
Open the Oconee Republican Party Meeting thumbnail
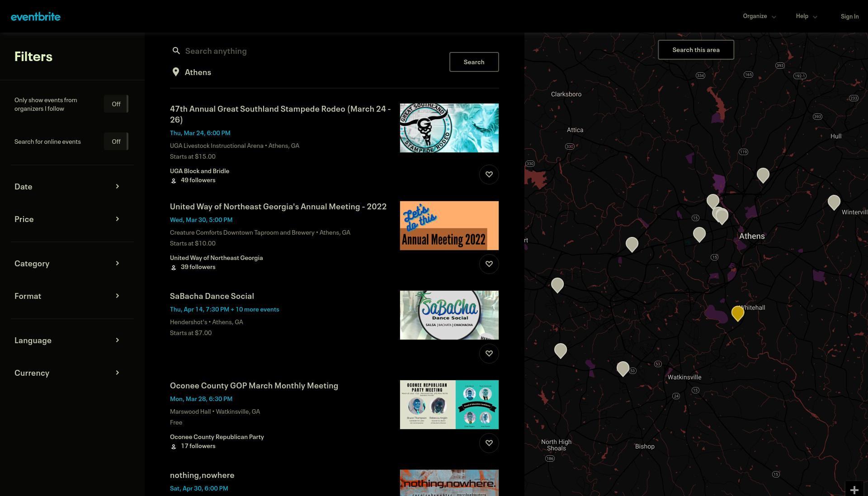[x=449, y=405]
